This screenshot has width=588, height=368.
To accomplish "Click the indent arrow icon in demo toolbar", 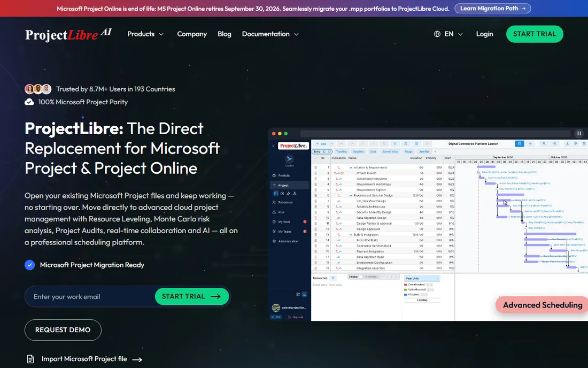I will point(362,144).
